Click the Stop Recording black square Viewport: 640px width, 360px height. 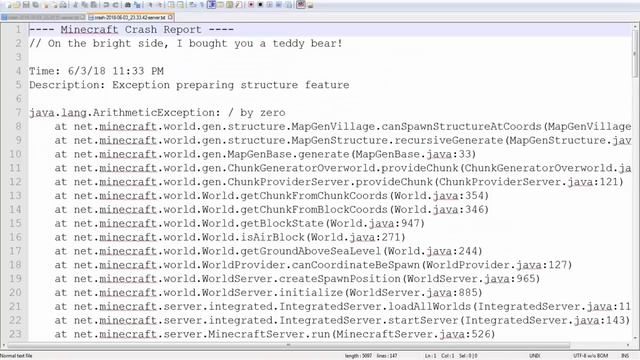coord(260,5)
